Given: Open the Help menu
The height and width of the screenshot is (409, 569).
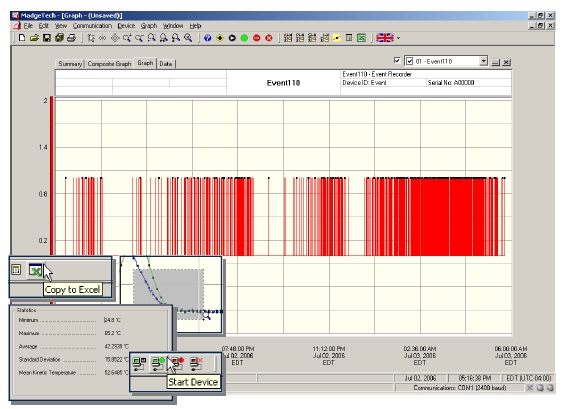Looking at the screenshot, I should (x=195, y=26).
